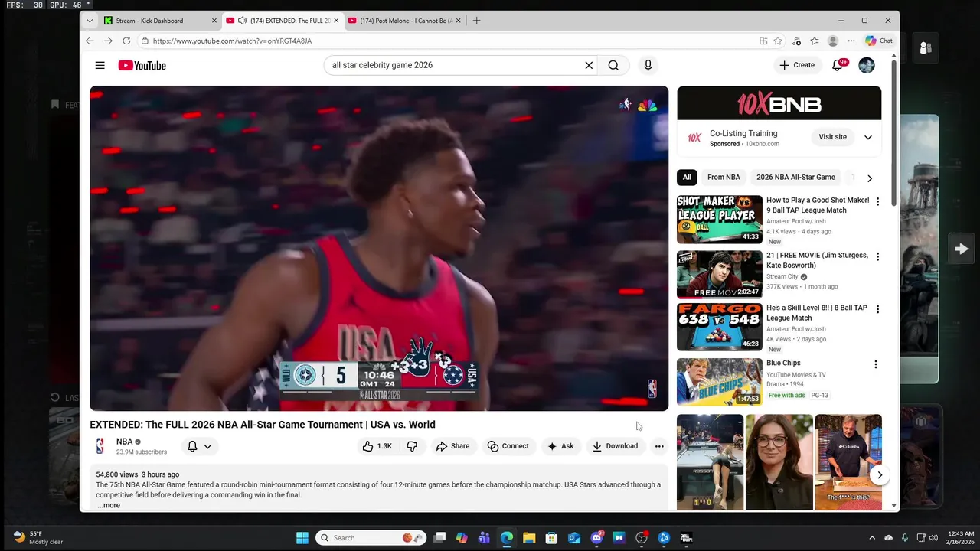This screenshot has height=551, width=980.
Task: Open the YouTube account avatar menu
Action: tap(867, 65)
